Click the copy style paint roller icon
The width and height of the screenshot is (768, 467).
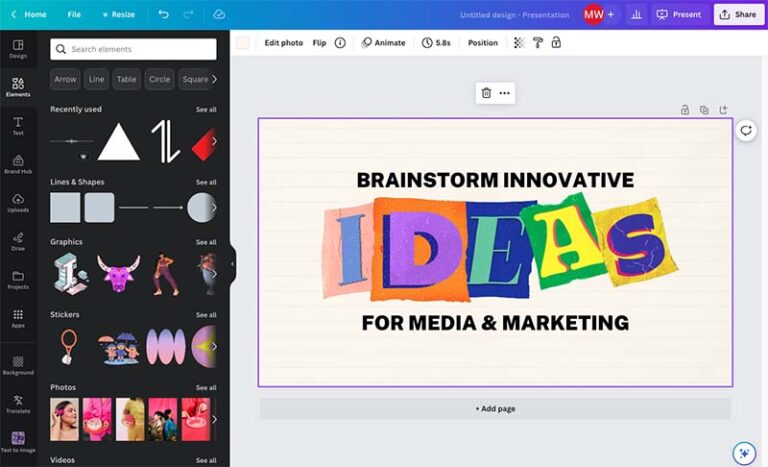pos(537,43)
